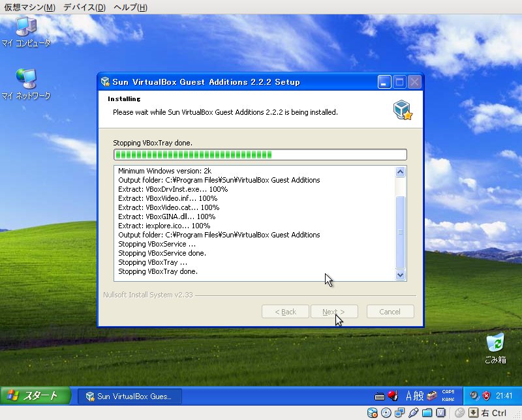Open the 仮想マシン menu
The width and height of the screenshot is (522, 420).
[29, 7]
